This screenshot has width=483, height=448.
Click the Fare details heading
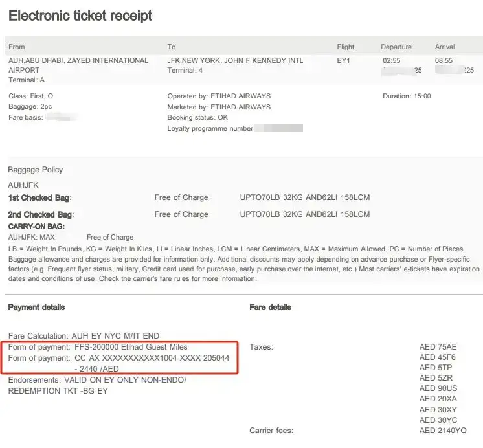click(x=270, y=307)
